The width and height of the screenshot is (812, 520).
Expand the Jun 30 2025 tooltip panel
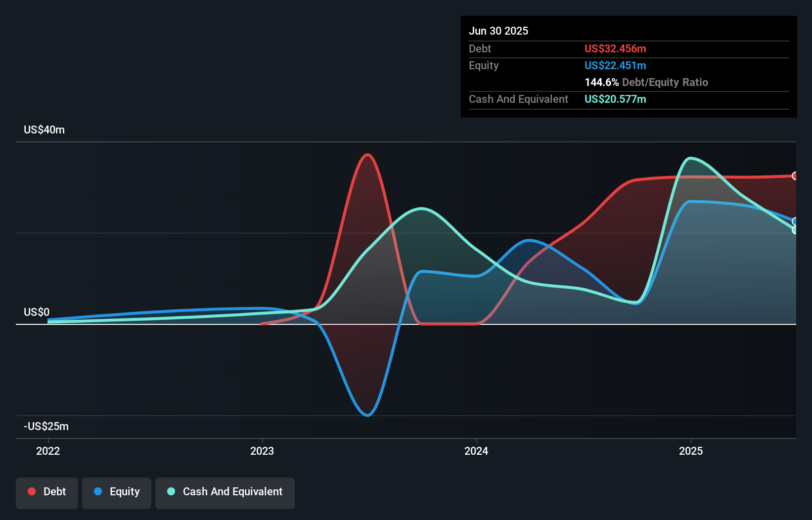coord(498,31)
